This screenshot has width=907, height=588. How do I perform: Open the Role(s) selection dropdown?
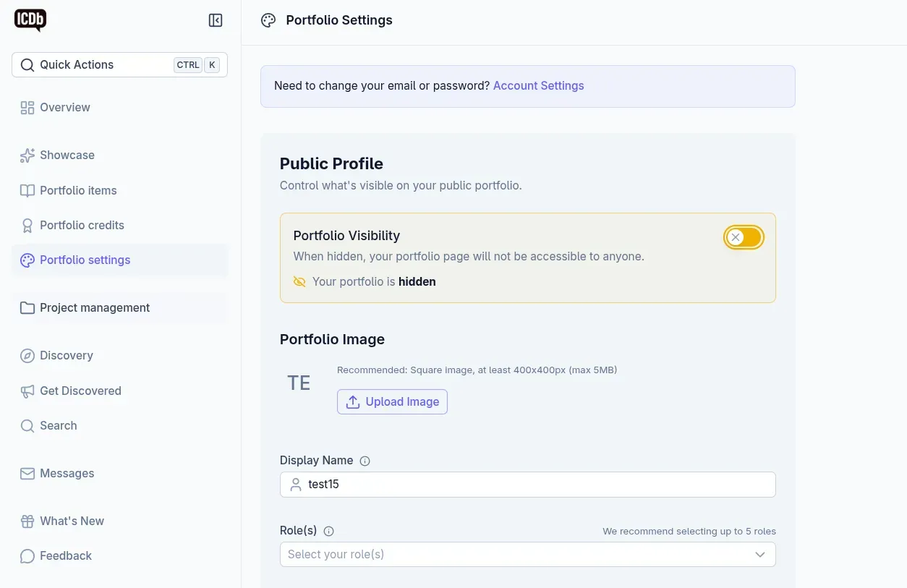[527, 554]
